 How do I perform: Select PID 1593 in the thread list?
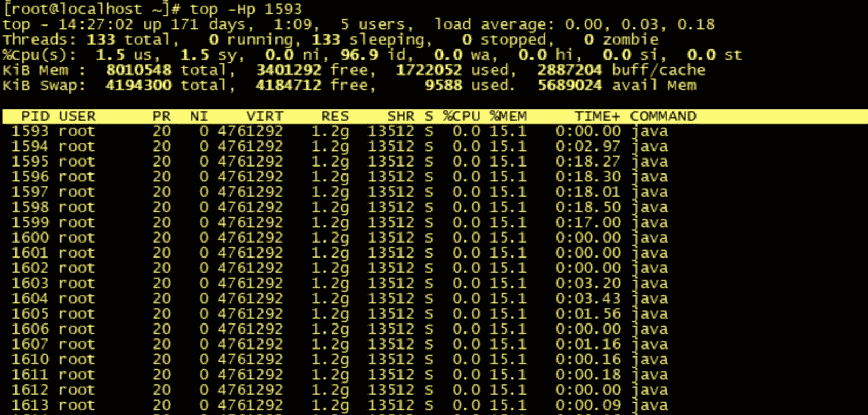(30, 131)
